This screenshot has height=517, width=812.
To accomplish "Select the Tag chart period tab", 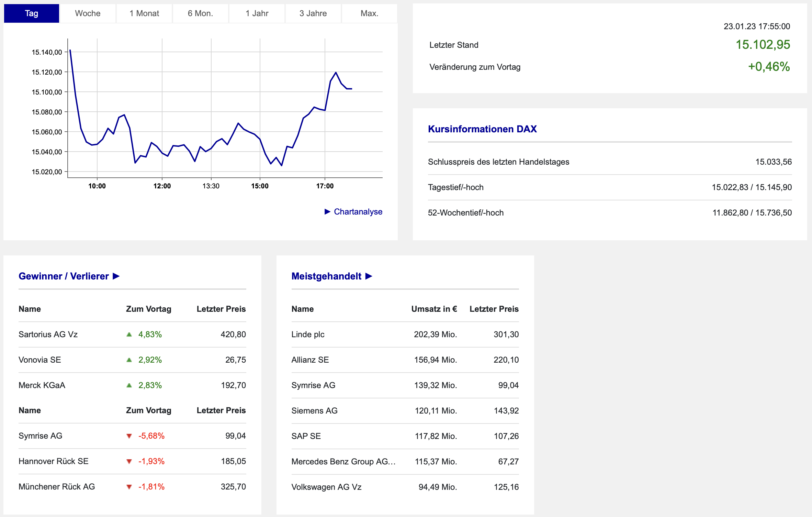I will click(x=32, y=13).
